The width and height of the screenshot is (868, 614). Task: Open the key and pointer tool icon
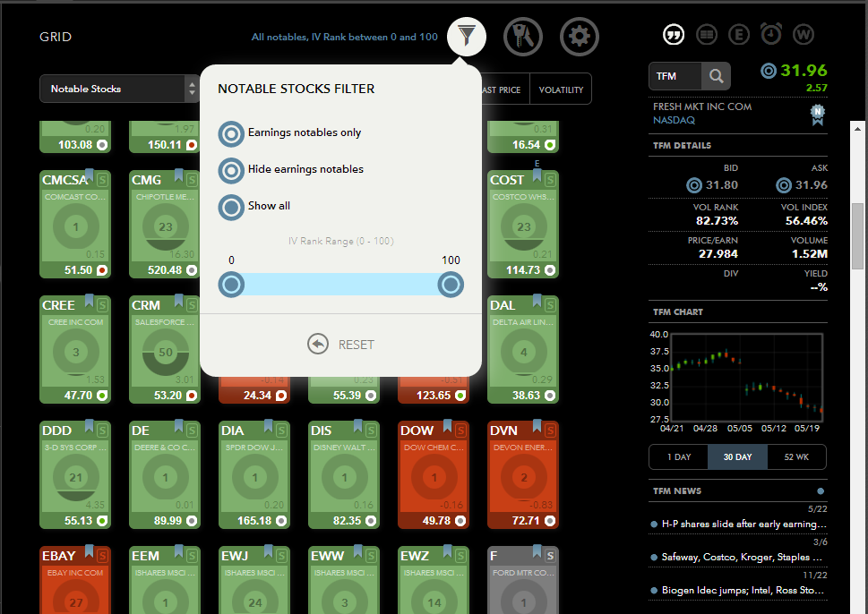pos(522,37)
